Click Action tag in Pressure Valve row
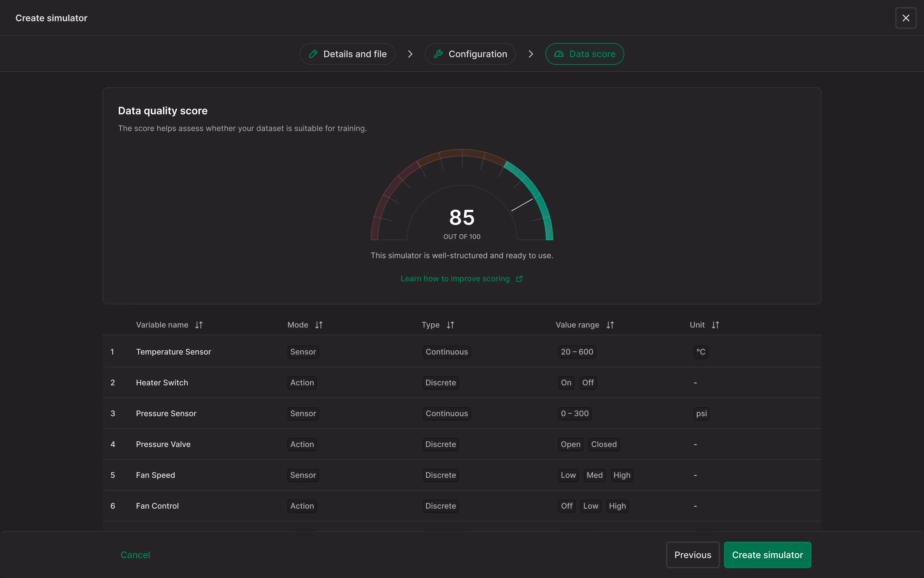924x578 pixels. point(302,444)
